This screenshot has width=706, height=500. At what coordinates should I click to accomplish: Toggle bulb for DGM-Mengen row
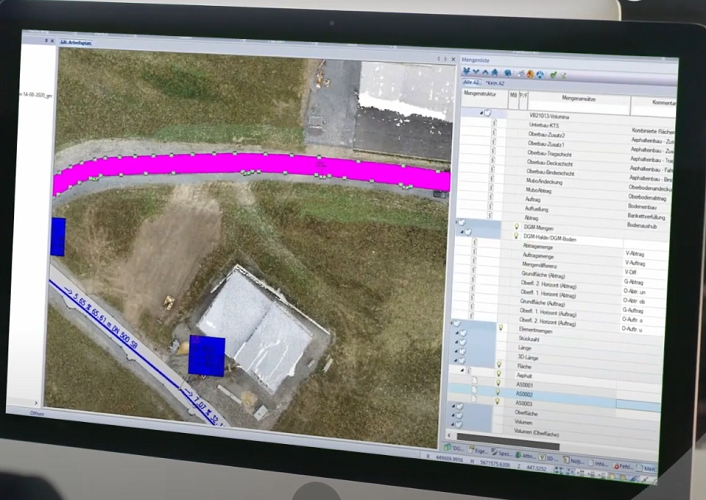[516, 227]
